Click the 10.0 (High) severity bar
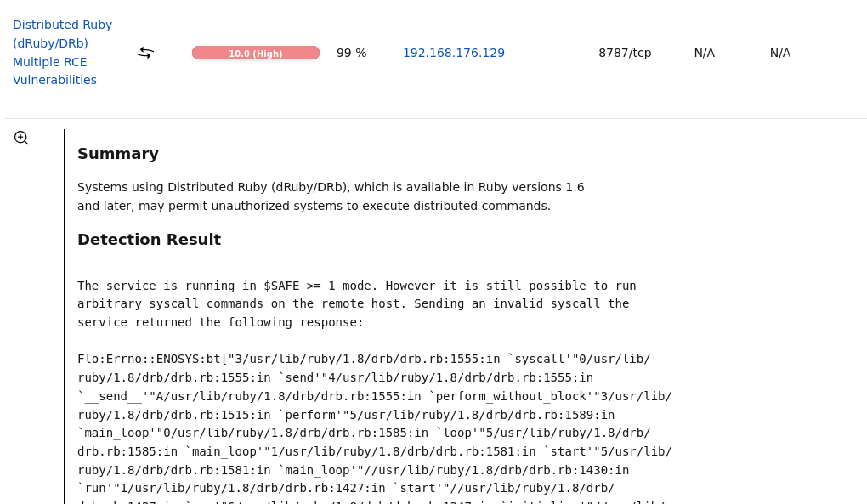This screenshot has width=867, height=504. 255,53
